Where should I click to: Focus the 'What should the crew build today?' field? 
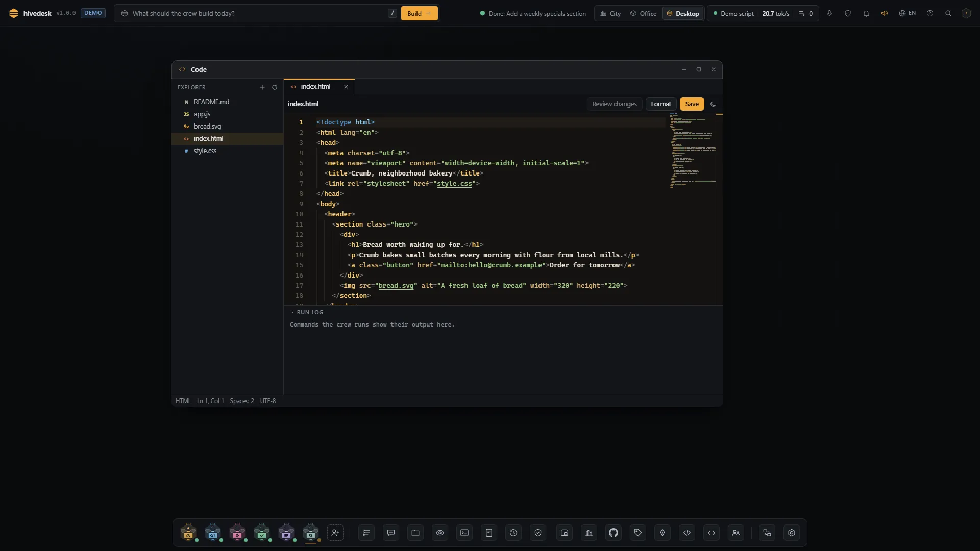coord(257,14)
